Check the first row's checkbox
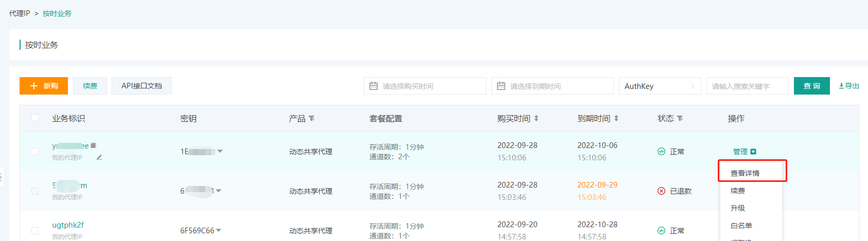Screen dimensions: 868x241 tap(35, 152)
